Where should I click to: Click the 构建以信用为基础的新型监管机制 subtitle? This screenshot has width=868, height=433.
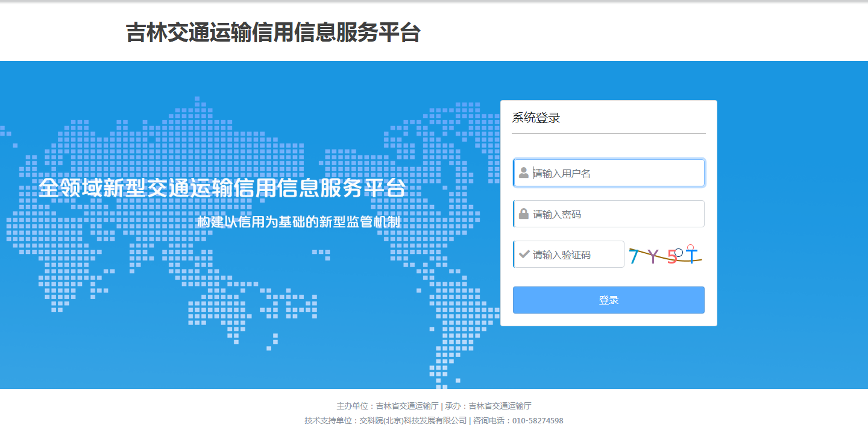point(298,222)
